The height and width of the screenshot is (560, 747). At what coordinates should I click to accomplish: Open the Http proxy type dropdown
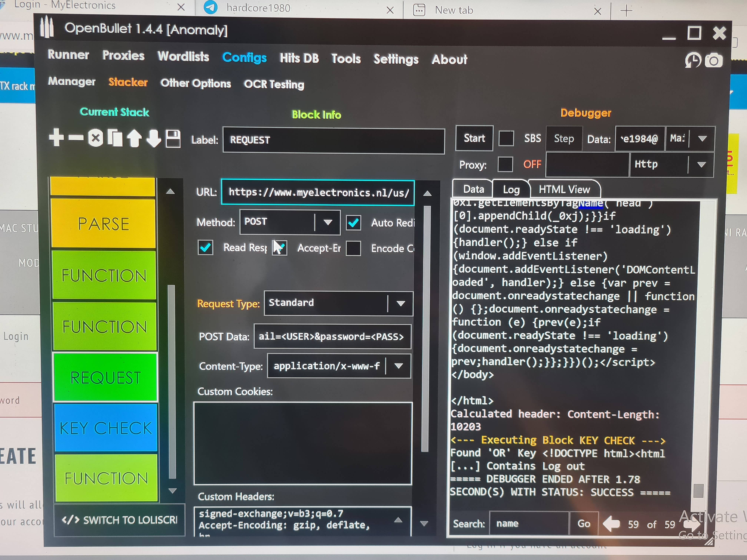(701, 165)
